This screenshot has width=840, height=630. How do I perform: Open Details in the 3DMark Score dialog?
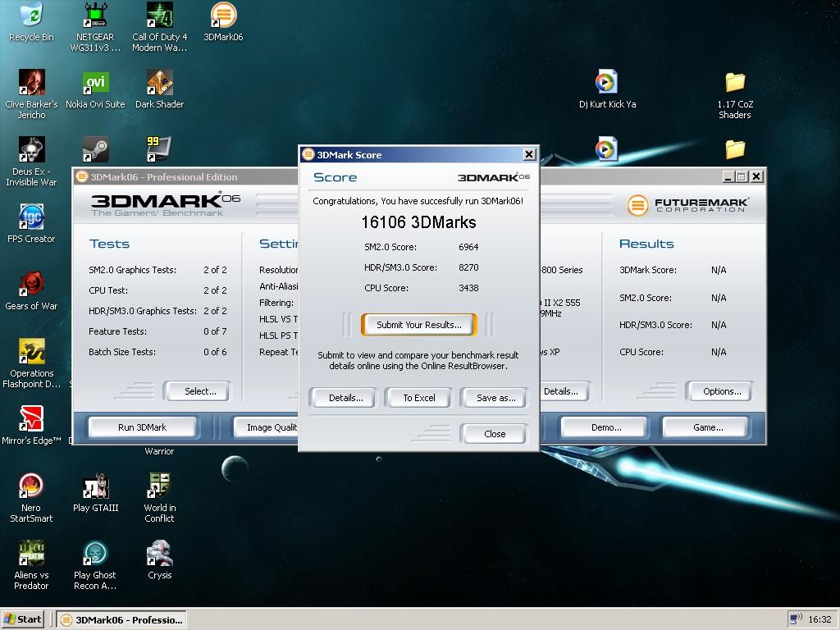point(345,398)
